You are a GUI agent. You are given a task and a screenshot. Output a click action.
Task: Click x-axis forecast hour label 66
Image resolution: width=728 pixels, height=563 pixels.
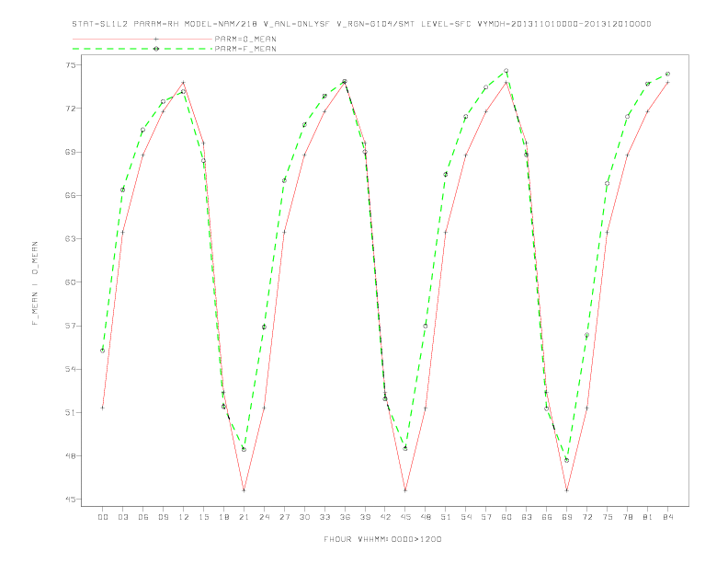[x=547, y=517]
